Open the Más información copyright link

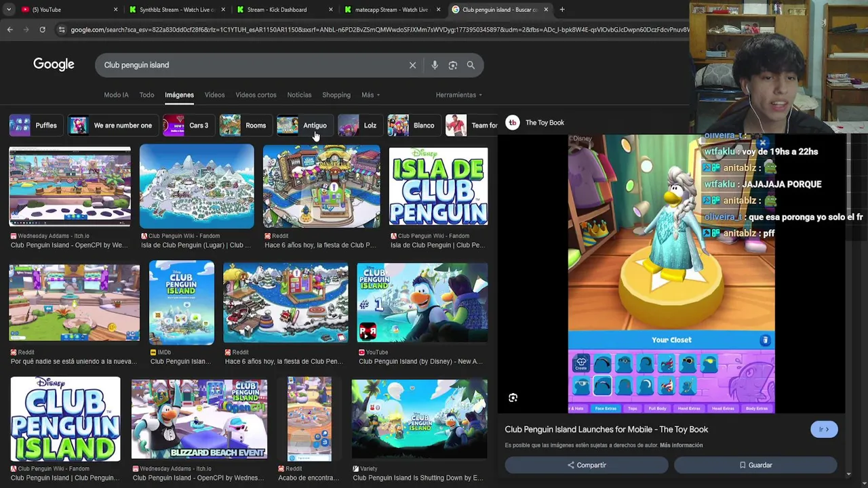point(681,445)
